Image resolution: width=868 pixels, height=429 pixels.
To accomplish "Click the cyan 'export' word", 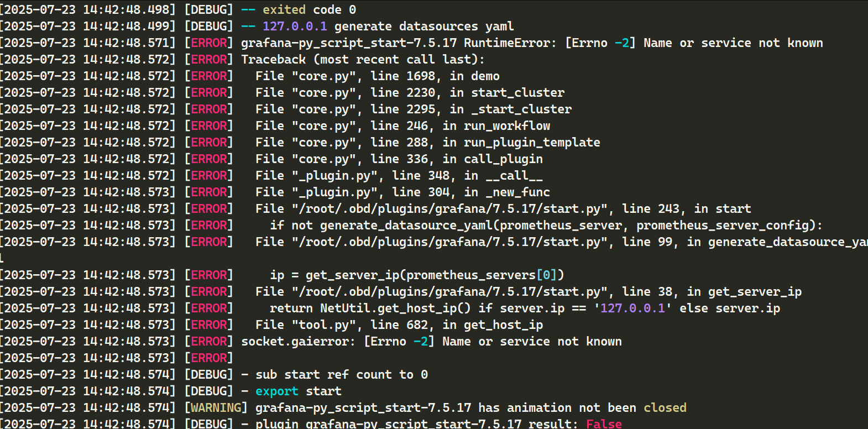I will (x=277, y=391).
